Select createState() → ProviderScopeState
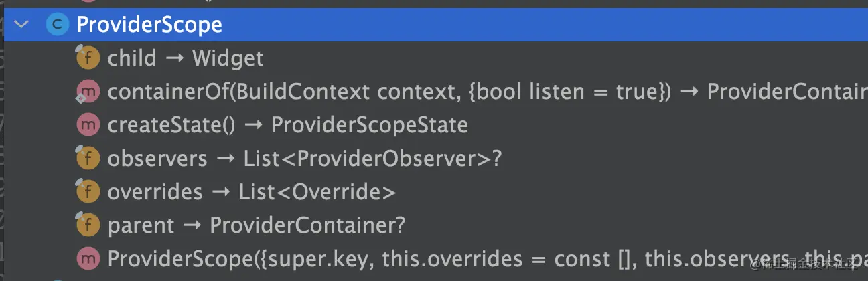 [287, 125]
